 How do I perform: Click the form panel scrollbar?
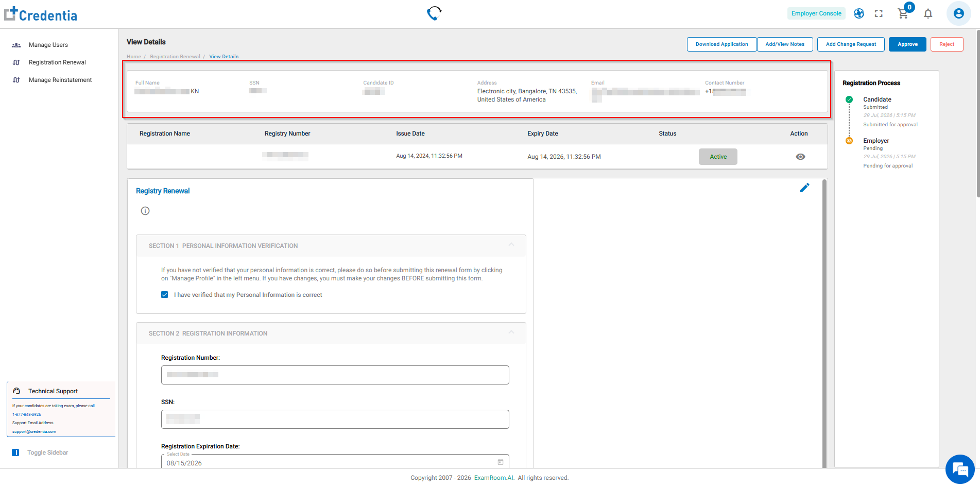(824, 323)
